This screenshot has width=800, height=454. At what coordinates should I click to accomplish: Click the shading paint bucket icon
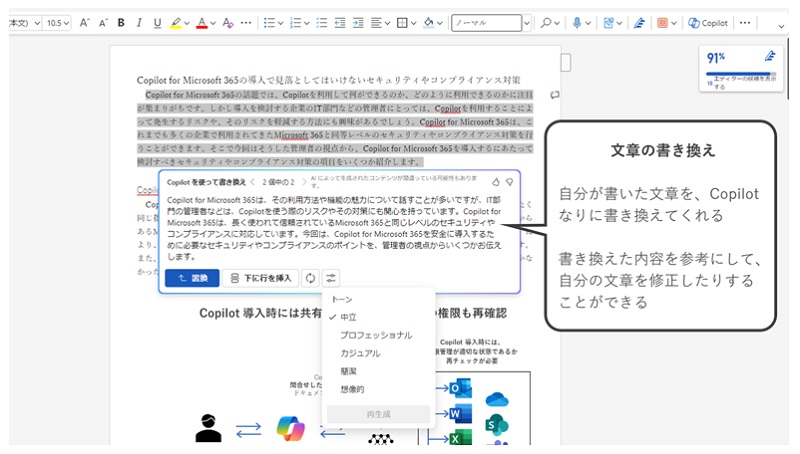[x=429, y=23]
